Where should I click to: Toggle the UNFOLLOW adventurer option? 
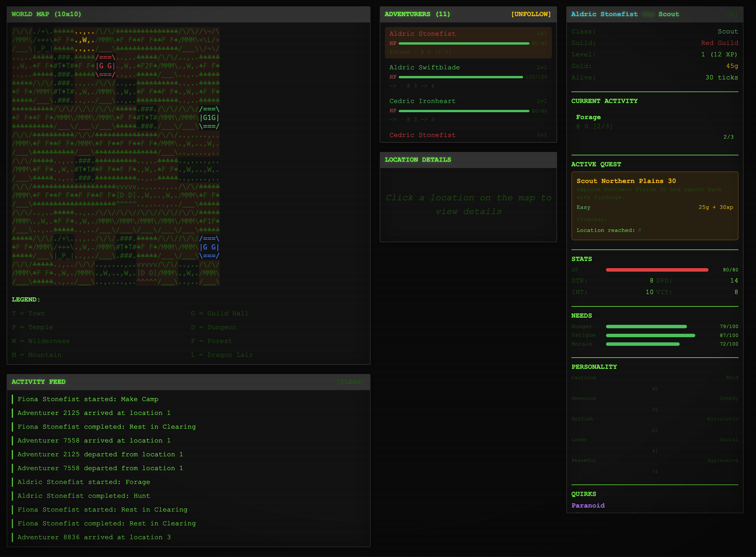(x=531, y=14)
